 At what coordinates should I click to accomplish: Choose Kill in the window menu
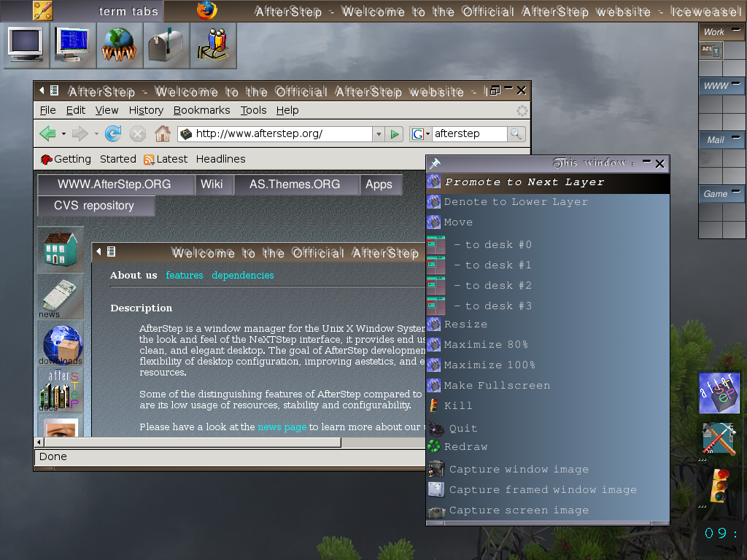tap(548, 405)
